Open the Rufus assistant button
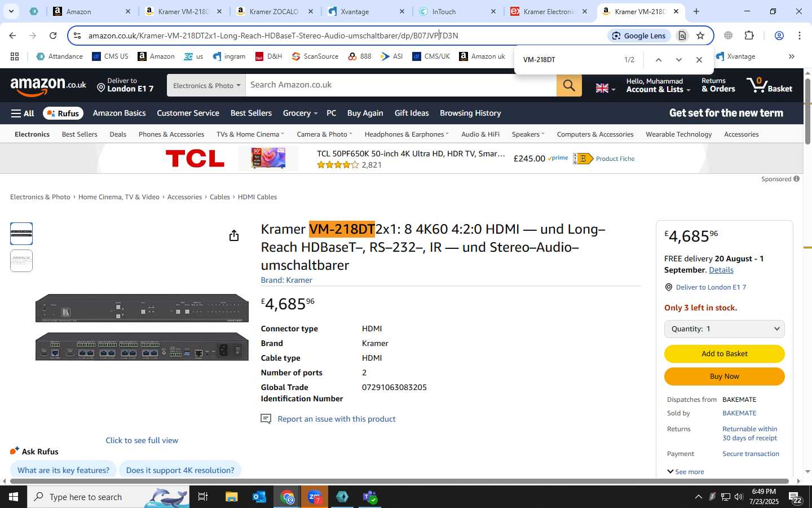This screenshot has height=508, width=812. click(x=63, y=113)
